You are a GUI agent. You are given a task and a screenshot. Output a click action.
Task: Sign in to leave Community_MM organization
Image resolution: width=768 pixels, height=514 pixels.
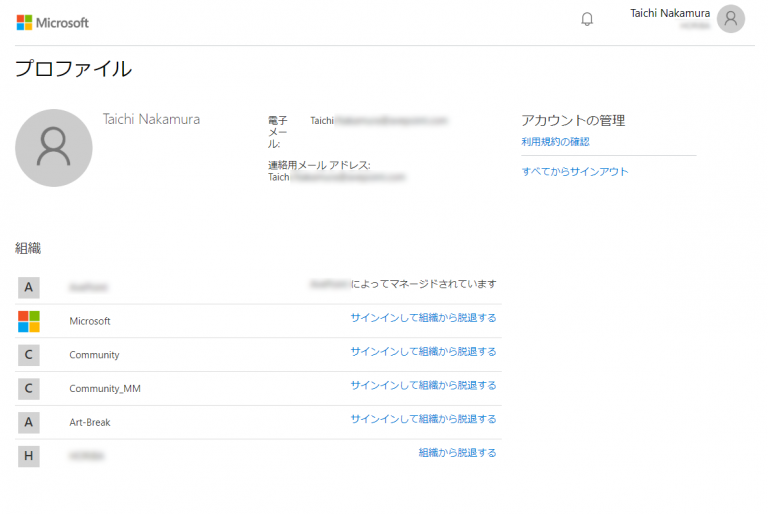(x=423, y=385)
